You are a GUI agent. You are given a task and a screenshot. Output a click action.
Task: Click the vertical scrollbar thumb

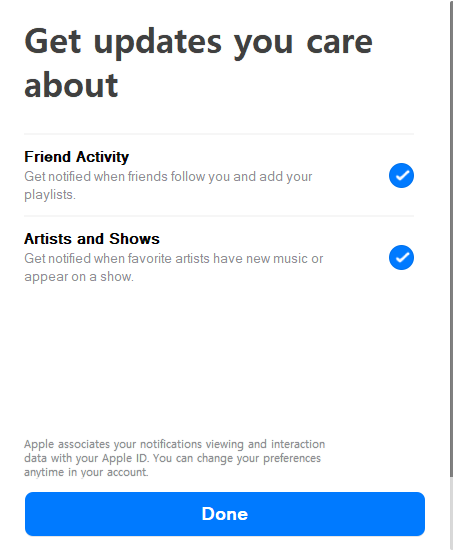(451, 239)
